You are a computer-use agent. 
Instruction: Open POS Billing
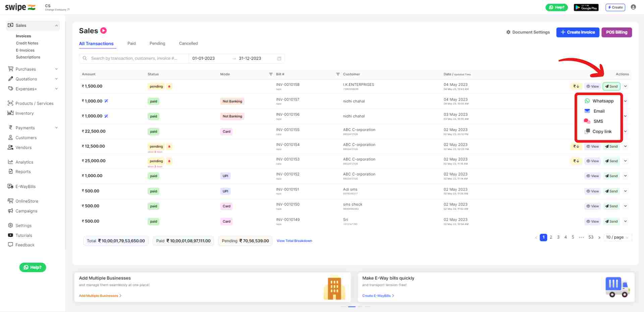pyautogui.click(x=616, y=32)
